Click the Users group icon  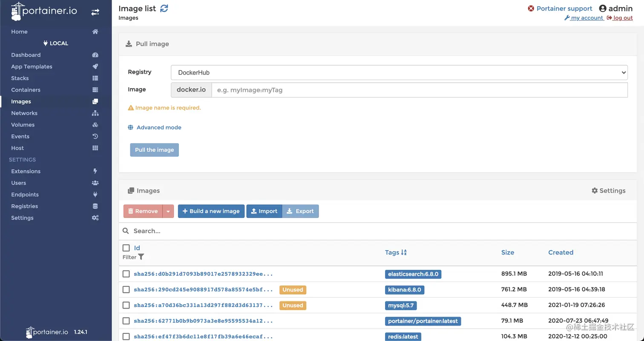pyautogui.click(x=95, y=183)
